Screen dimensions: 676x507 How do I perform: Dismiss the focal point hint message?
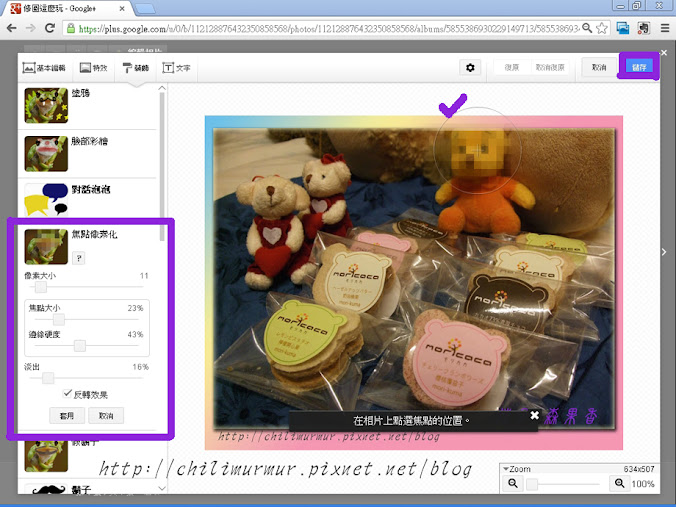(535, 415)
